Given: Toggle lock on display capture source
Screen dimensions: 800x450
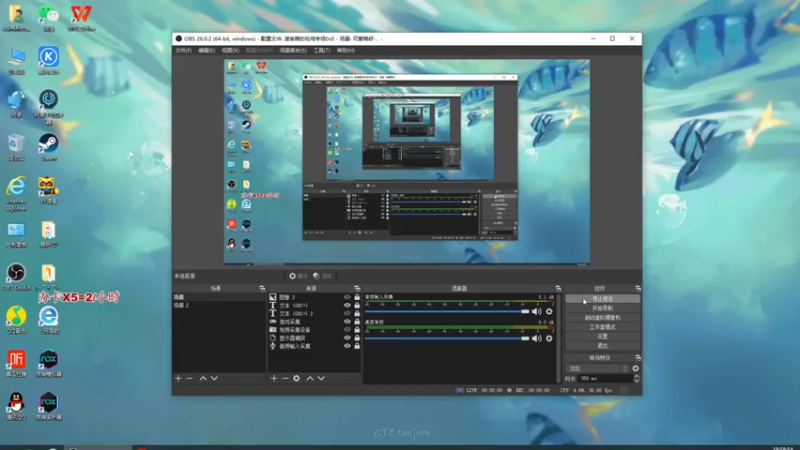Looking at the screenshot, I should [x=357, y=338].
